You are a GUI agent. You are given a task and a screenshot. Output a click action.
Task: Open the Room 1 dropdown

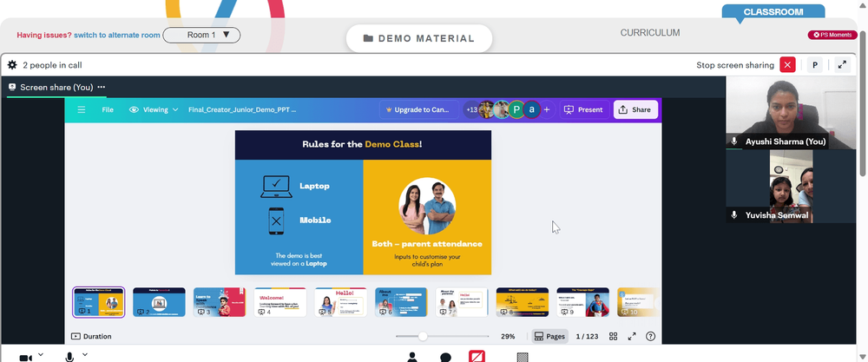(x=201, y=35)
